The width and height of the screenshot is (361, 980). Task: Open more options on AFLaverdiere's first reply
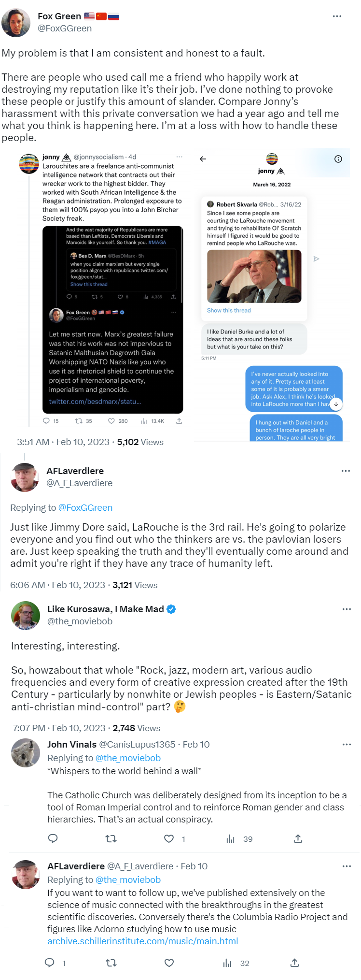point(346,471)
